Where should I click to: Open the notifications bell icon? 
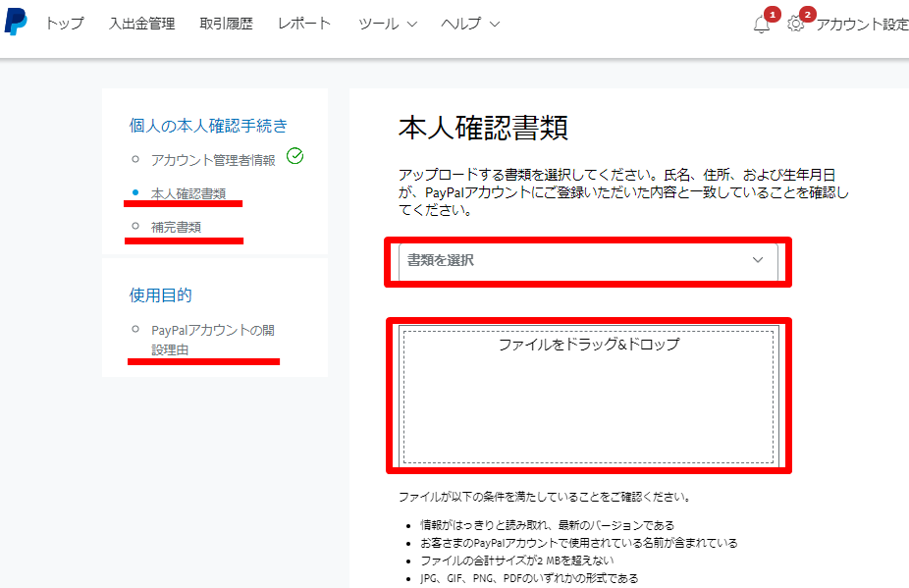coord(761,25)
